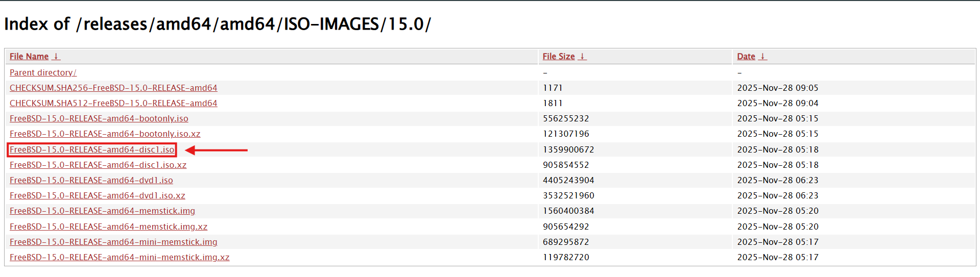Sort listing by File Size header

pos(558,56)
